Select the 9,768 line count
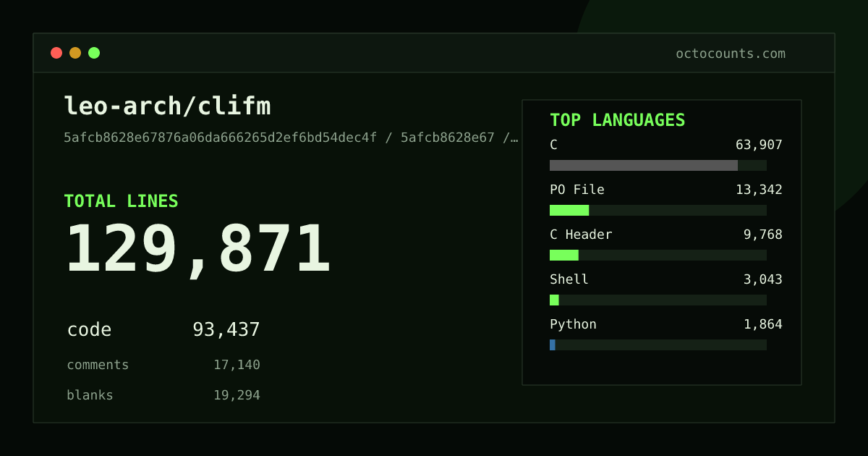The width and height of the screenshot is (868, 456). [763, 235]
